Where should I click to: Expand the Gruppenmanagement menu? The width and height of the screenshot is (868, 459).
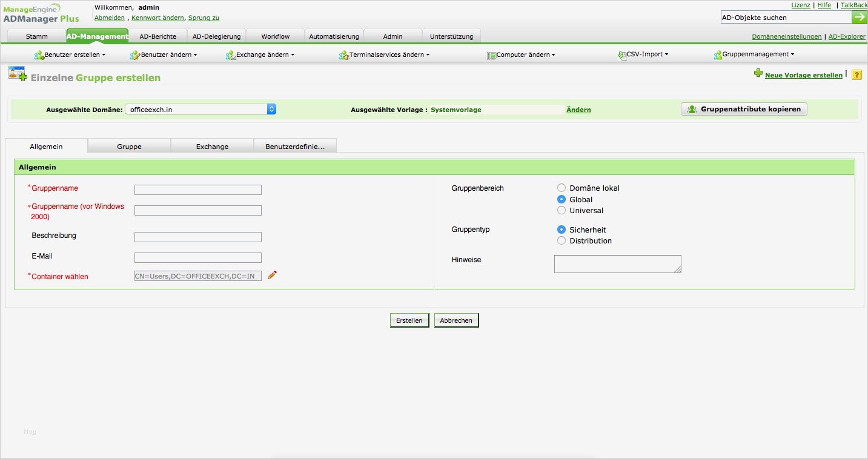pos(758,54)
